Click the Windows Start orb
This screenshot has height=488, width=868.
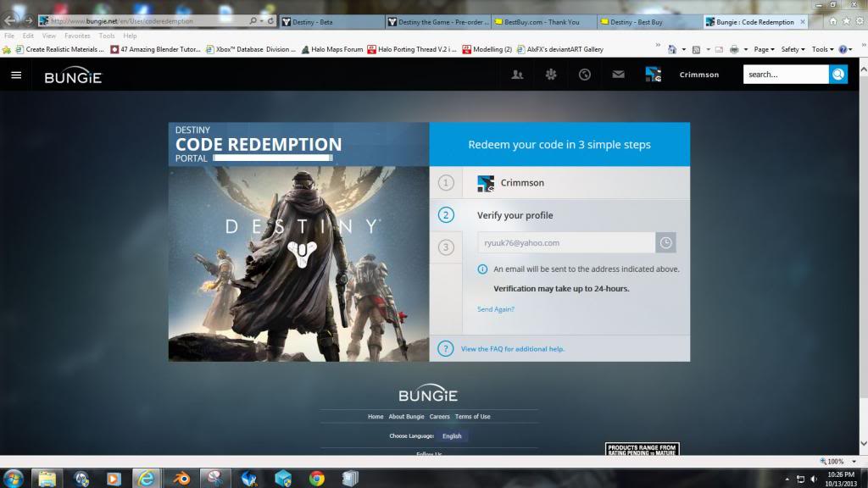pyautogui.click(x=14, y=478)
